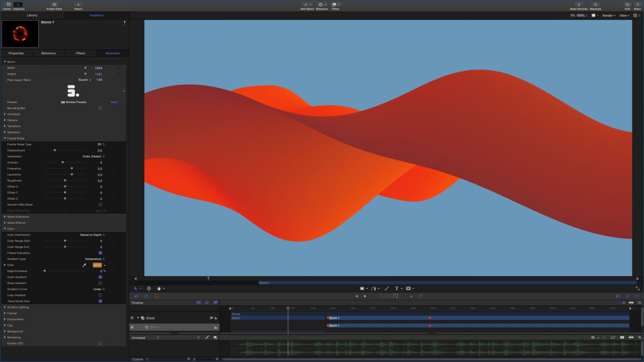The height and width of the screenshot is (362, 644).
Task: Click the snapshot camera icon in keyframe editor
Action: click(622, 337)
